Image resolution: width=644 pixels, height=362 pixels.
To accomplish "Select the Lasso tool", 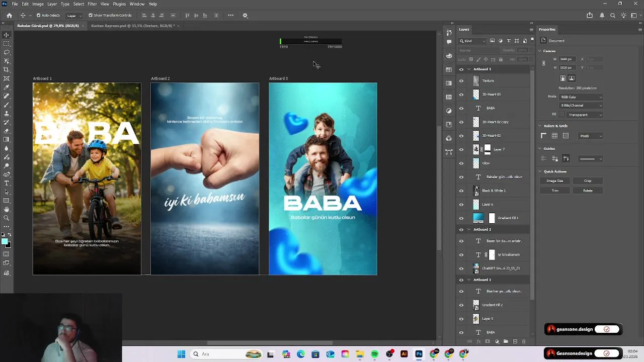I will click(x=7, y=52).
